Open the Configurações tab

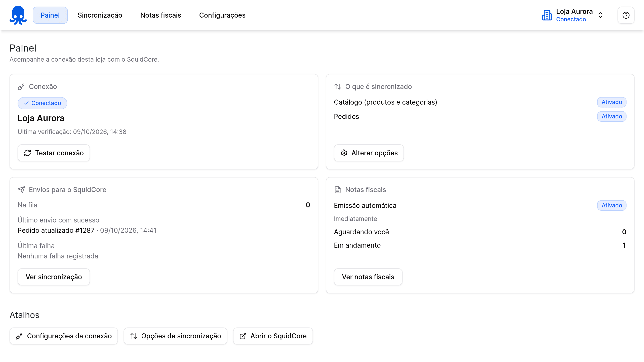click(222, 15)
